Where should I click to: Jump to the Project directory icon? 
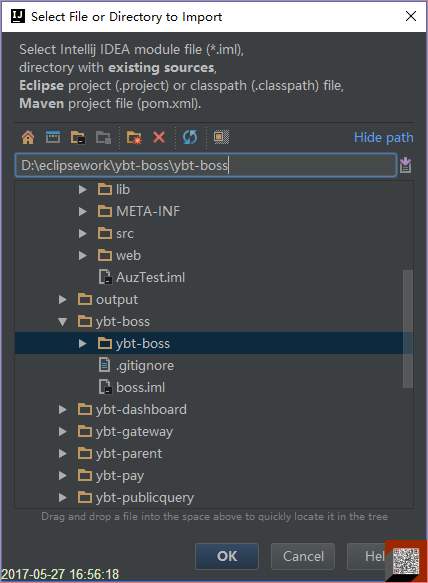point(78,137)
